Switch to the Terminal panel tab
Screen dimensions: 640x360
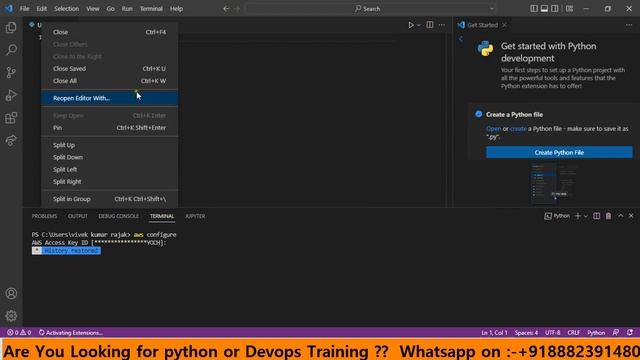(x=162, y=216)
